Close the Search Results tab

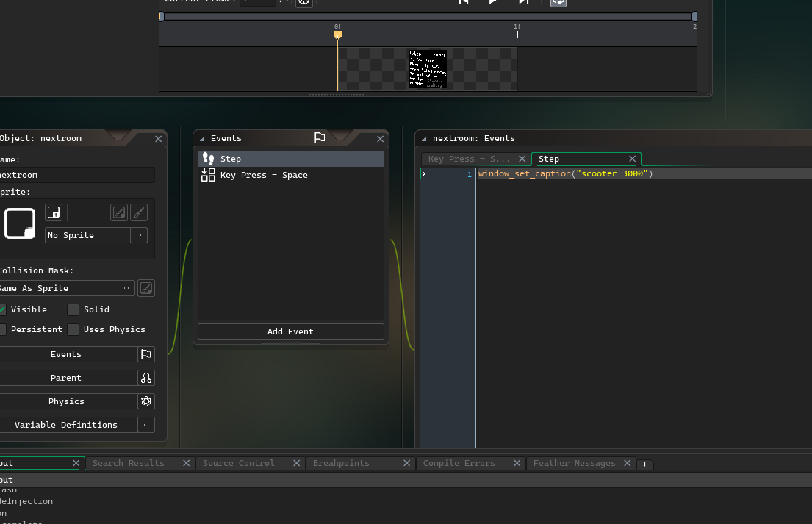coord(187,463)
